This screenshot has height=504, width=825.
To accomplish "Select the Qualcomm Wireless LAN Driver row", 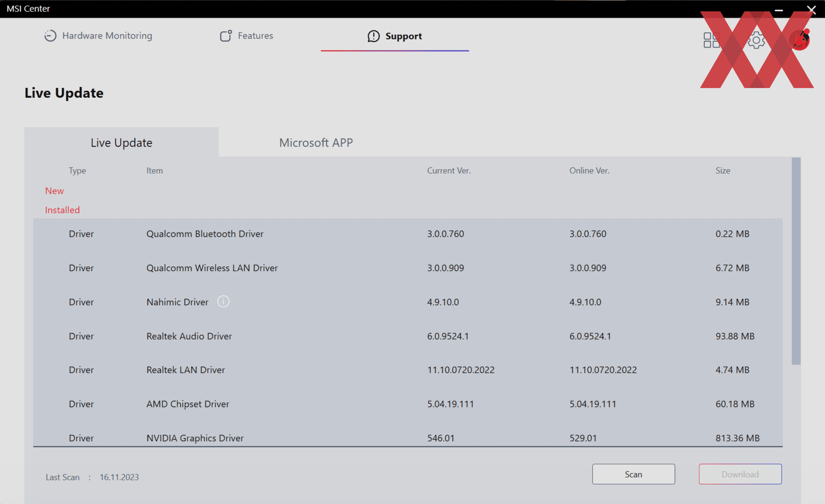I will click(x=408, y=268).
